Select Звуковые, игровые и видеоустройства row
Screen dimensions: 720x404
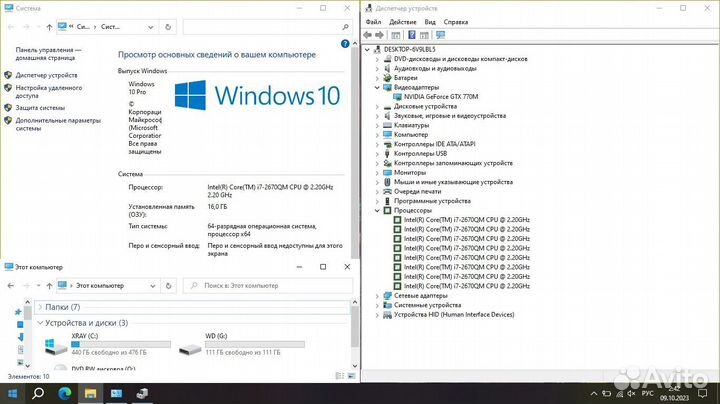point(450,116)
